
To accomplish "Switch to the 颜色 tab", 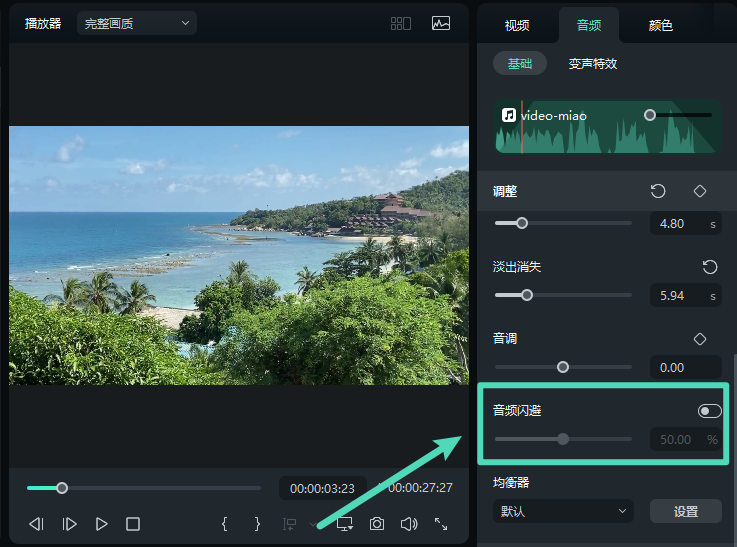I will (660, 25).
